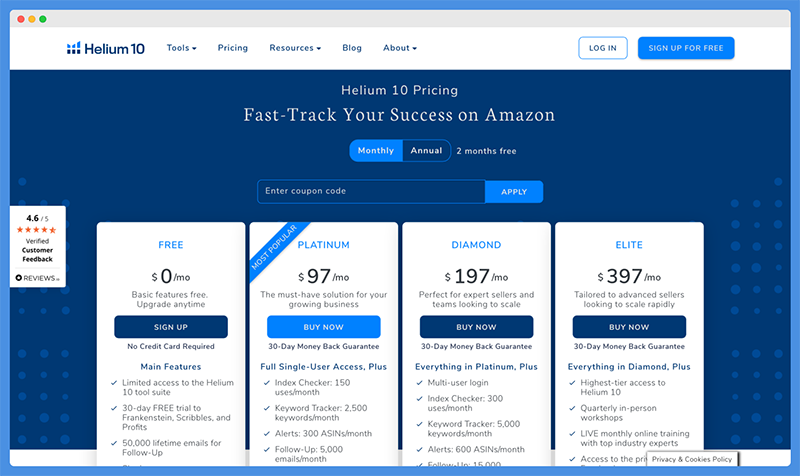Click BUY NOW for Elite plan
This screenshot has height=476, width=800.
pos(629,327)
